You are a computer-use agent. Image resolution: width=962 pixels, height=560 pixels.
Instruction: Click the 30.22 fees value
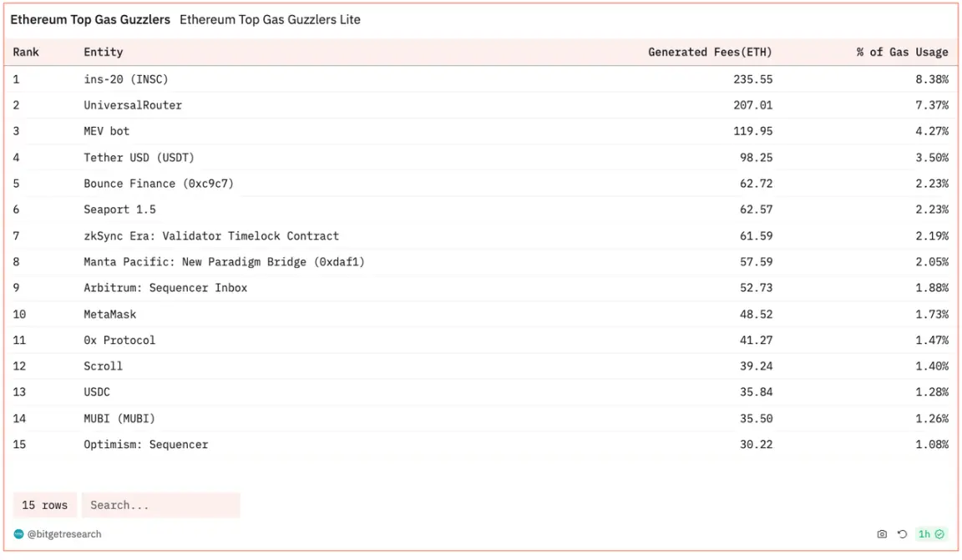756,445
